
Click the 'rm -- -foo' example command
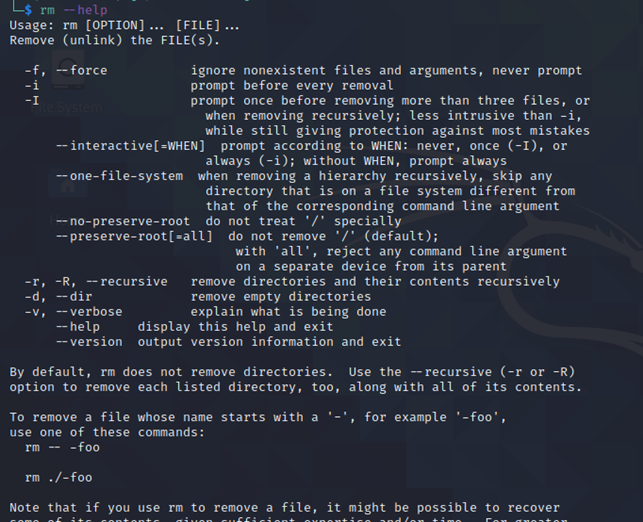click(62, 447)
